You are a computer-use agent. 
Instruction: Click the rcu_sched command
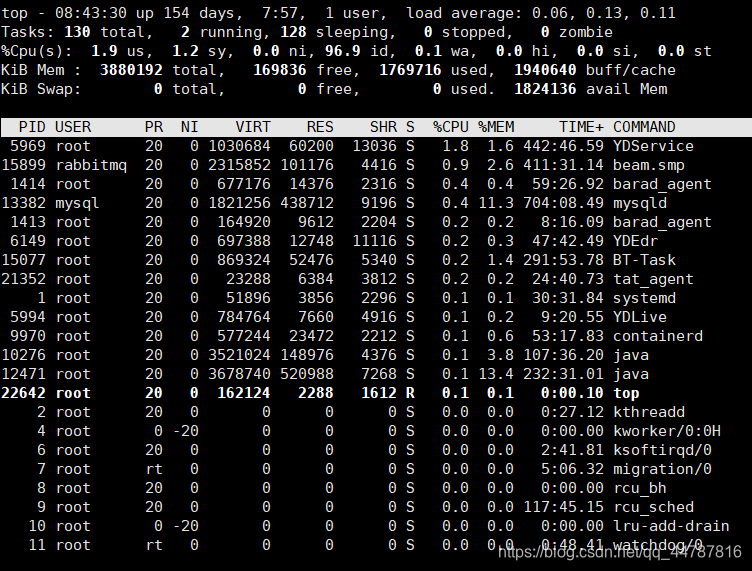click(x=653, y=507)
